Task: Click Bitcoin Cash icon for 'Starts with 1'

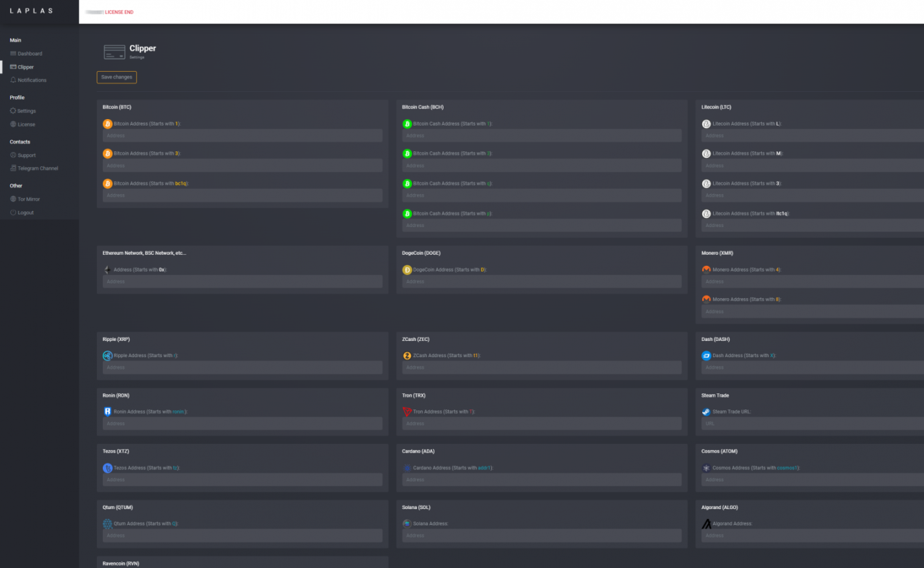Action: click(407, 124)
